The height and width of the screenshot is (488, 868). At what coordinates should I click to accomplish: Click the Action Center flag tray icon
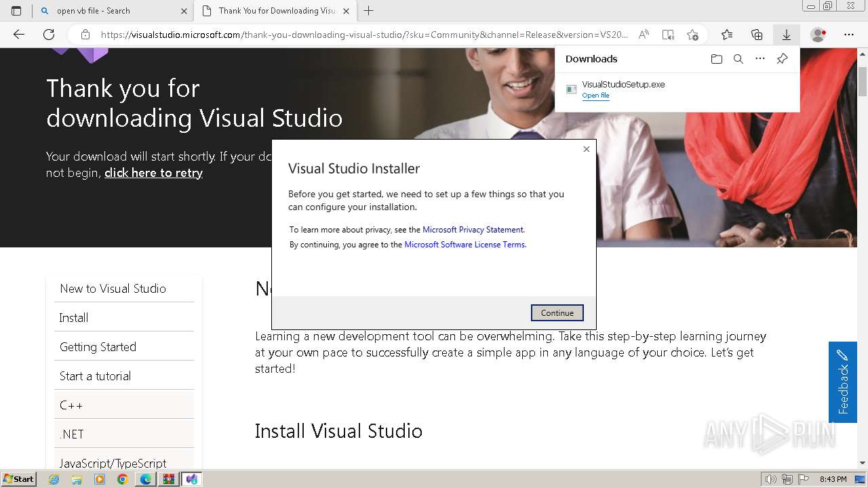click(x=803, y=479)
